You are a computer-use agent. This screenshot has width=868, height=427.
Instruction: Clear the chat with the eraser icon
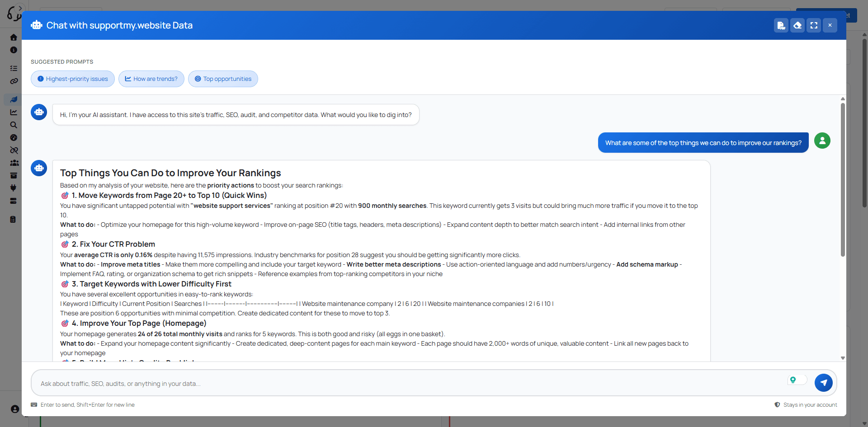[x=797, y=25]
